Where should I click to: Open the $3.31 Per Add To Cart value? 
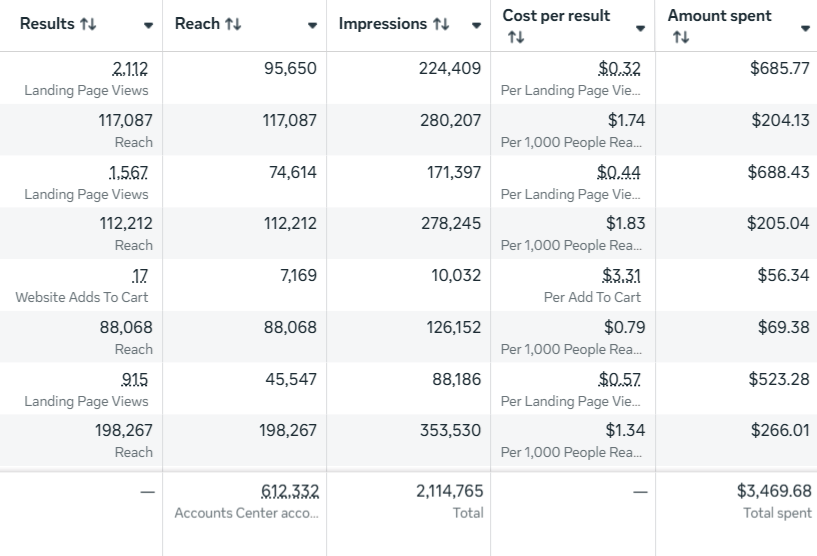[622, 275]
